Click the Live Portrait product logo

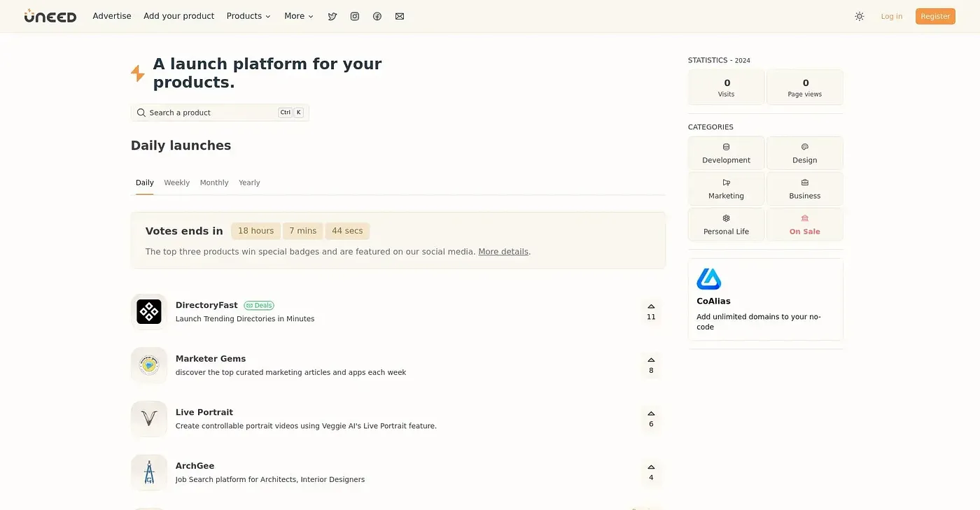click(x=149, y=418)
